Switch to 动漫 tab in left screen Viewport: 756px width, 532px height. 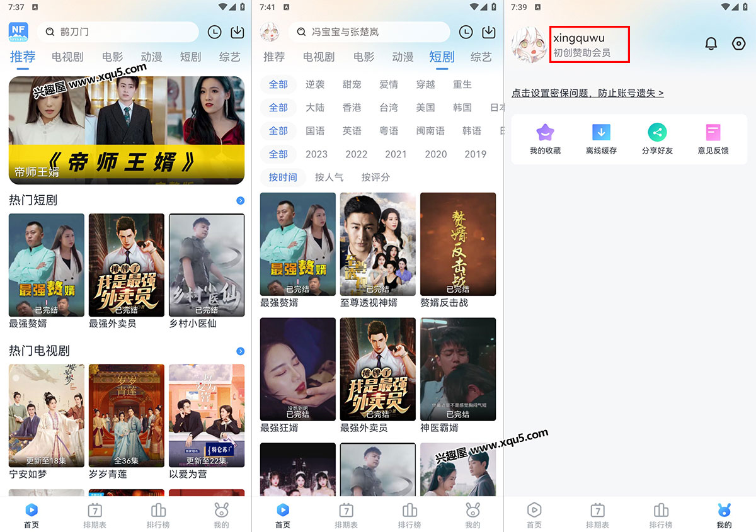coord(151,57)
